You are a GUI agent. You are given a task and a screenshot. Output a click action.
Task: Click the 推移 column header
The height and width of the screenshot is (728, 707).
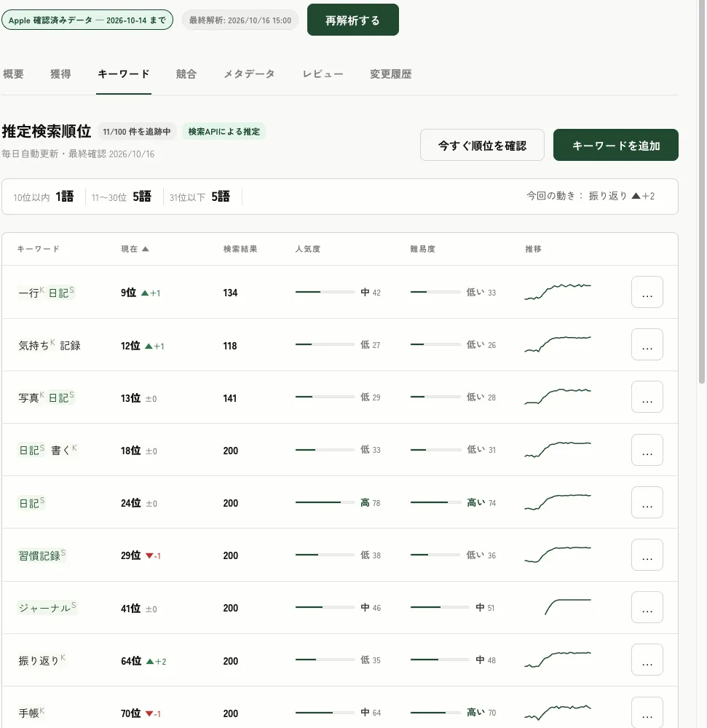coord(533,249)
